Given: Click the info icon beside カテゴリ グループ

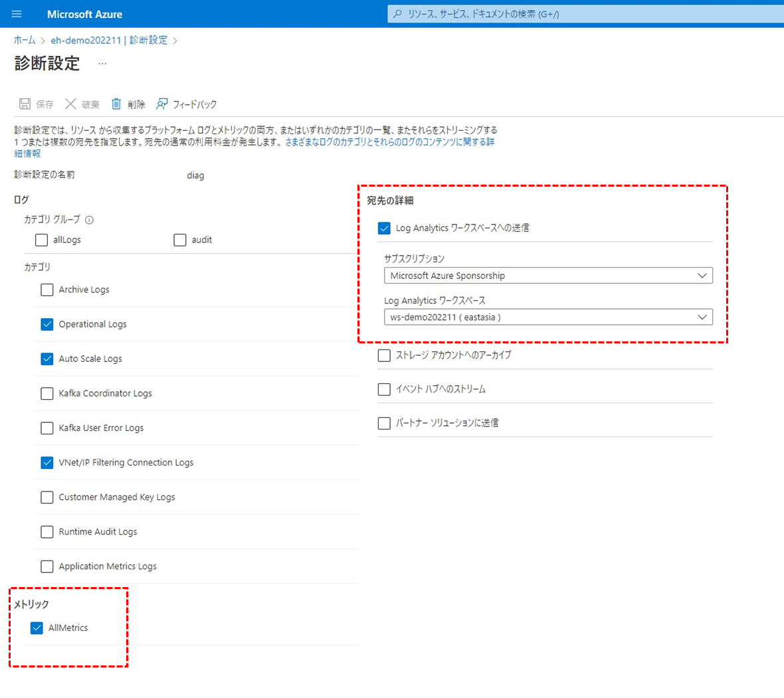Looking at the screenshot, I should pyautogui.click(x=89, y=220).
